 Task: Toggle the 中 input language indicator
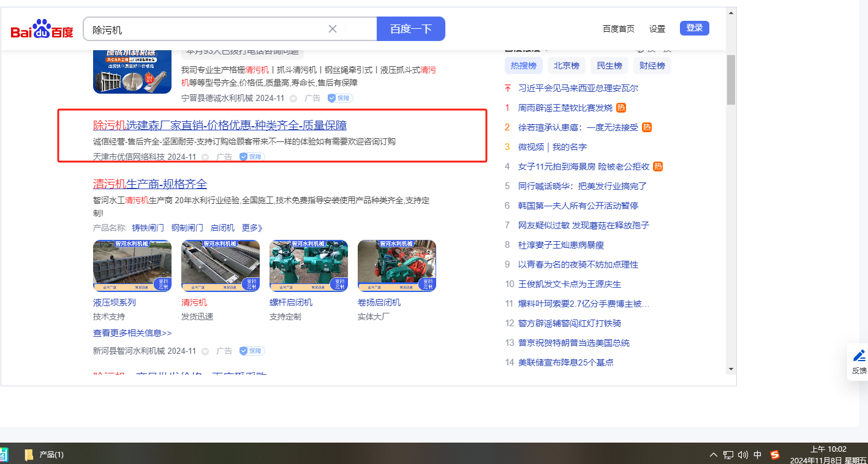pyautogui.click(x=758, y=455)
